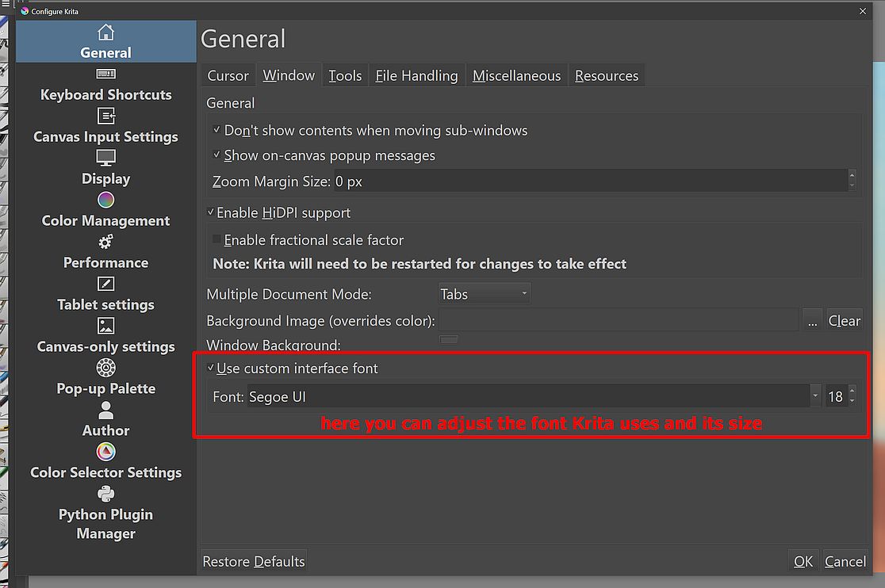Open the Miscellaneous tab
This screenshot has width=885, height=588.
pyautogui.click(x=516, y=75)
